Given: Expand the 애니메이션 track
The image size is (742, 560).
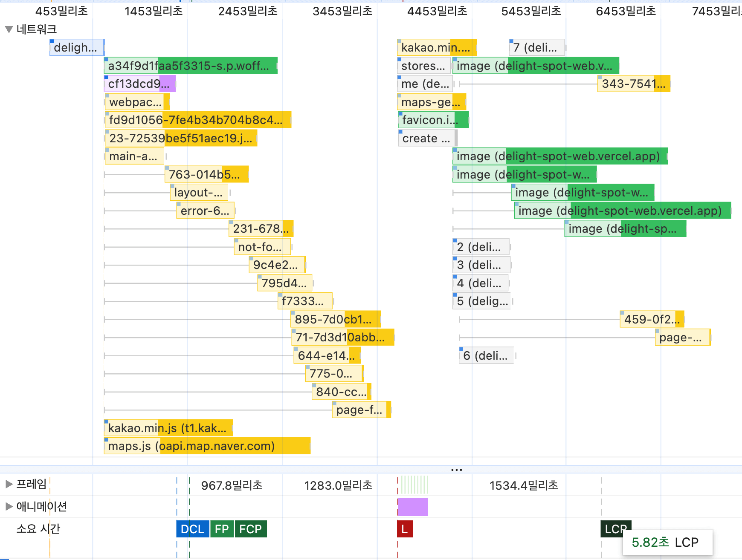Looking at the screenshot, I should point(9,506).
